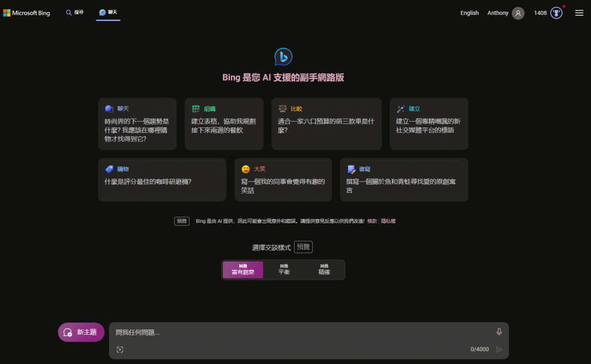The image size is (591, 364).
Task: Click the central Bing chat logo
Action: coord(283,57)
